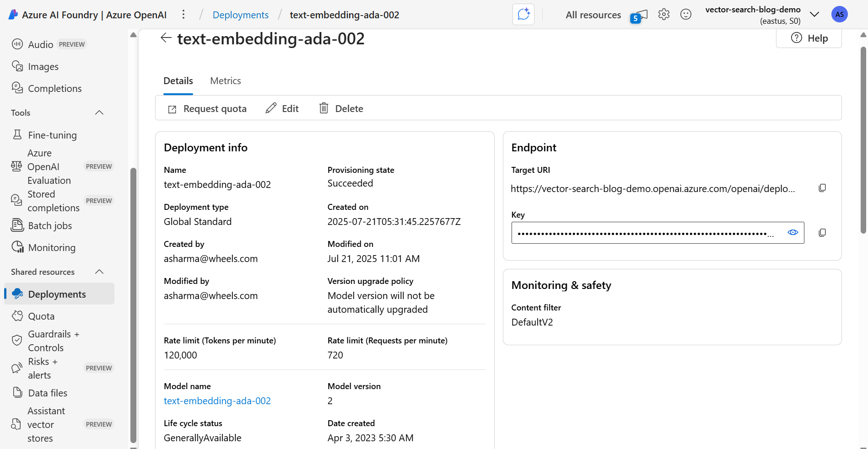
Task: Expand the resource selector dropdown chevron
Action: pyautogui.click(x=814, y=14)
